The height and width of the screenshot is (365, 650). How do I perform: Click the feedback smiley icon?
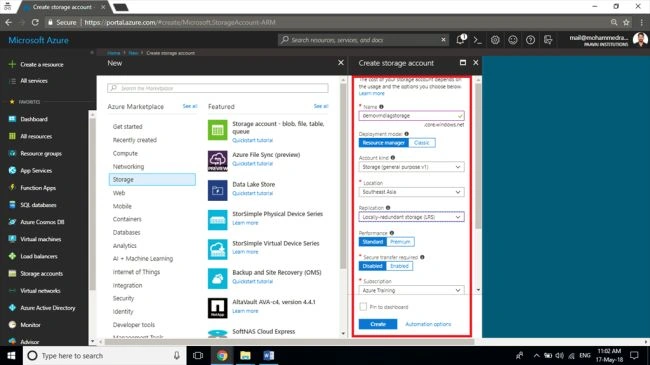tap(513, 40)
